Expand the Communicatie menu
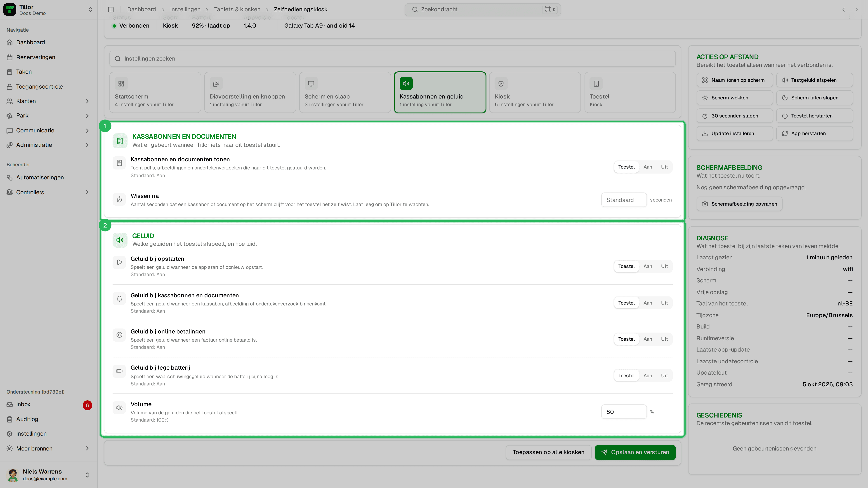868x488 pixels. pos(49,130)
